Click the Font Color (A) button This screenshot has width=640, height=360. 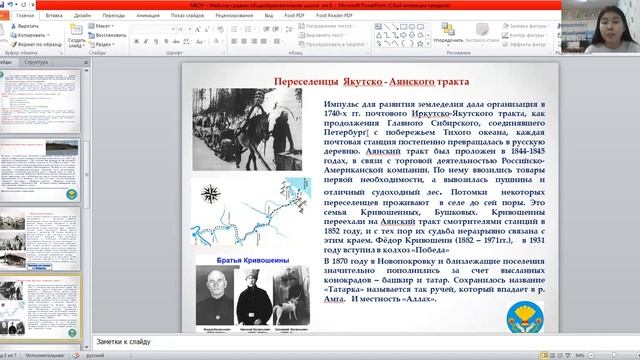217,41
